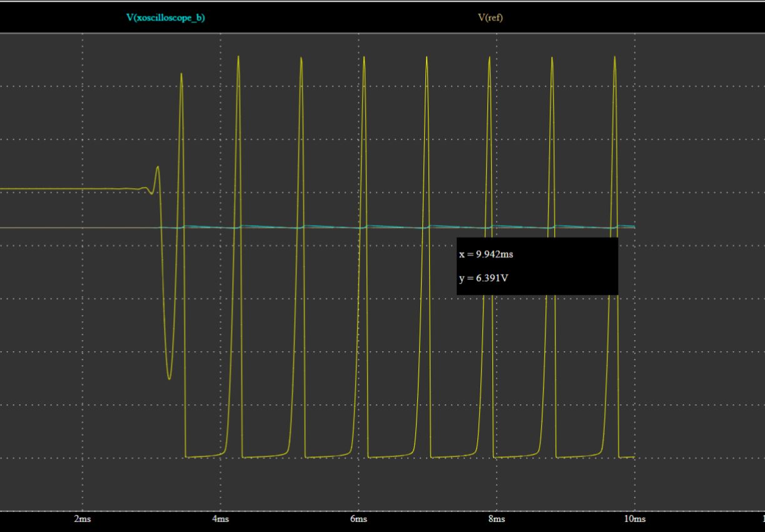Click the cursor readout box
The width and height of the screenshot is (765, 532).
click(537, 265)
